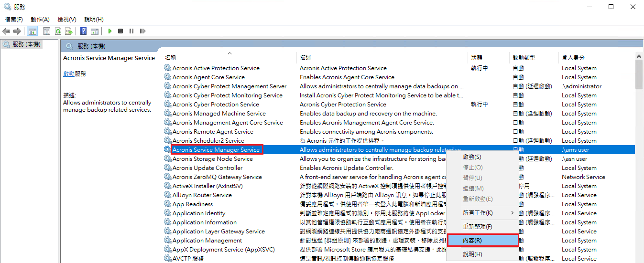Click gear icon in 服務 (本機) pane header

[70, 46]
